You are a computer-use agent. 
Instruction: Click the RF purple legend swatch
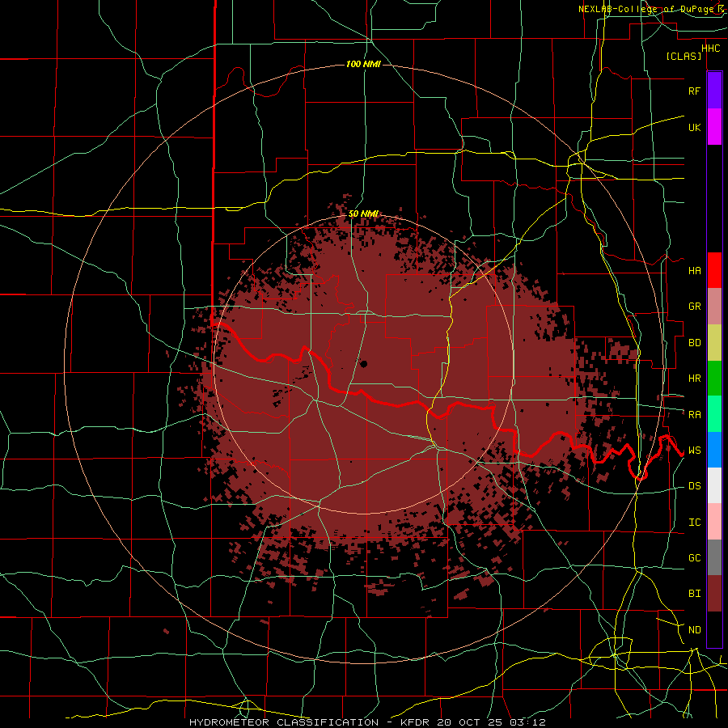coord(714,91)
